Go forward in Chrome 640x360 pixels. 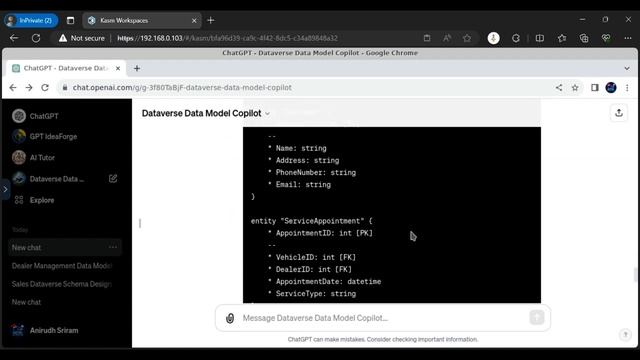click(x=29, y=87)
